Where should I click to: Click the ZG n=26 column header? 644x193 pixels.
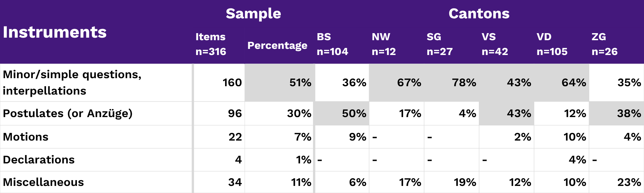tap(604, 44)
